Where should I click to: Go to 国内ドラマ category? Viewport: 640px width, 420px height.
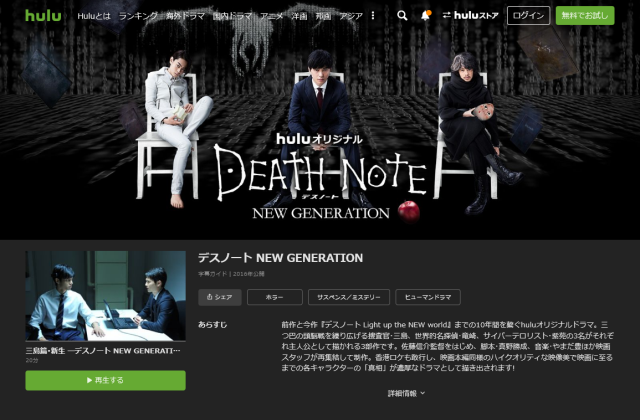pyautogui.click(x=232, y=16)
